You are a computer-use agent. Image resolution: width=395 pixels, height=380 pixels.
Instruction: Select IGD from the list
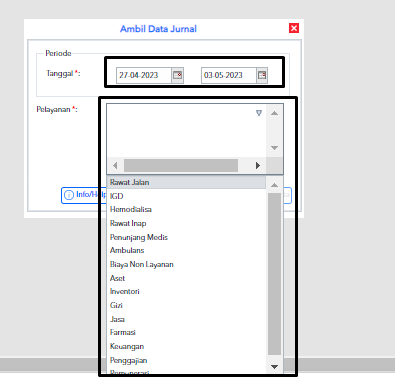pos(186,196)
